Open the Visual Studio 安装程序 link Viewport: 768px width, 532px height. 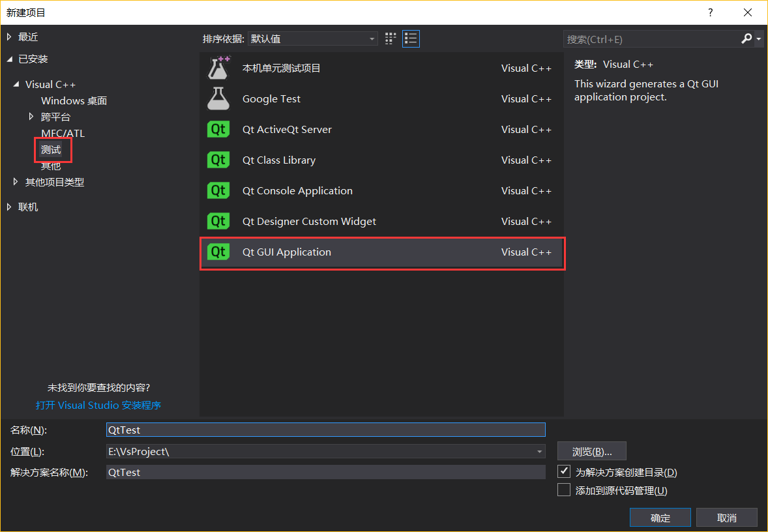[98, 405]
